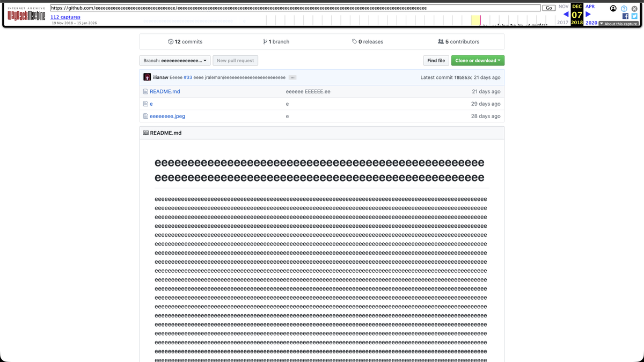Click the eeeeeeee.jpeg file icon

click(x=145, y=116)
